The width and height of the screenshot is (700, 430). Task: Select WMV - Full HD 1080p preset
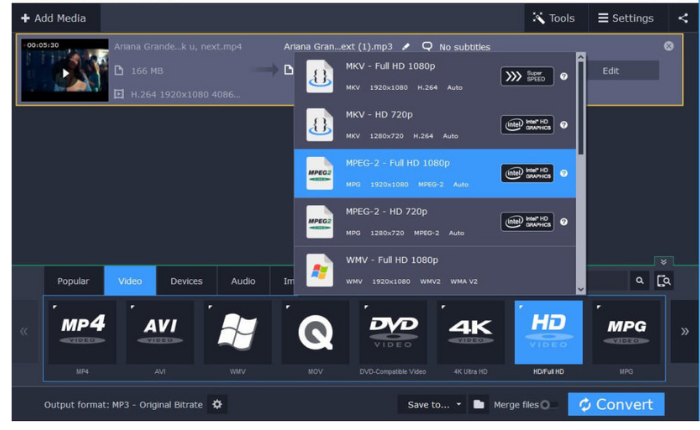point(435,271)
